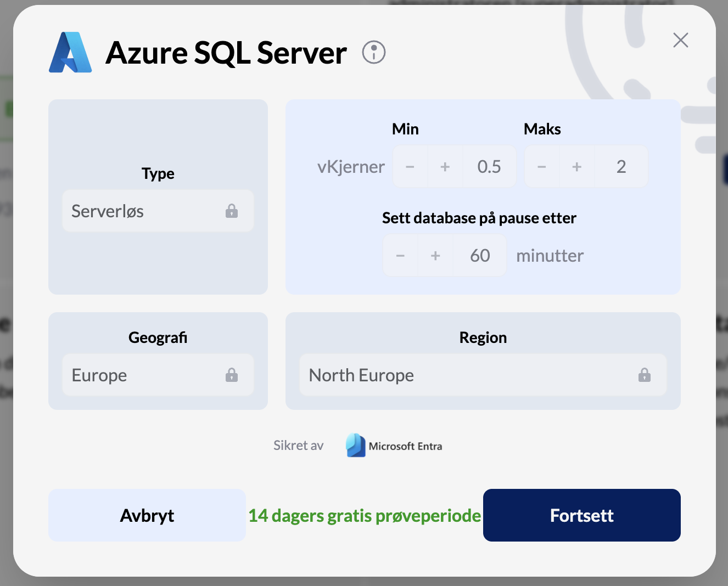Click the Type heading label
The width and height of the screenshot is (728, 586).
click(158, 174)
